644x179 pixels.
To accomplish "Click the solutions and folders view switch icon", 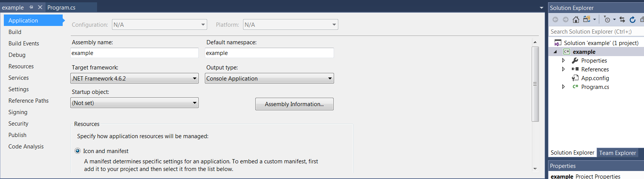I will coord(587,19).
